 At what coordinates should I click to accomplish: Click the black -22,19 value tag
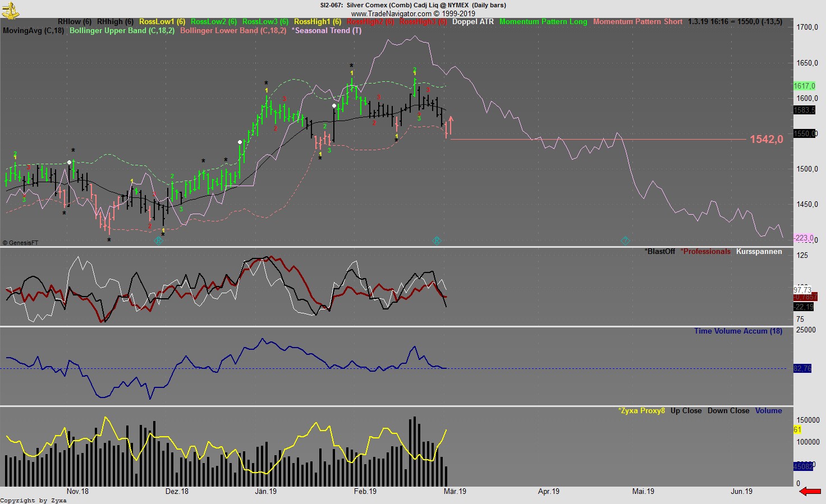804,307
